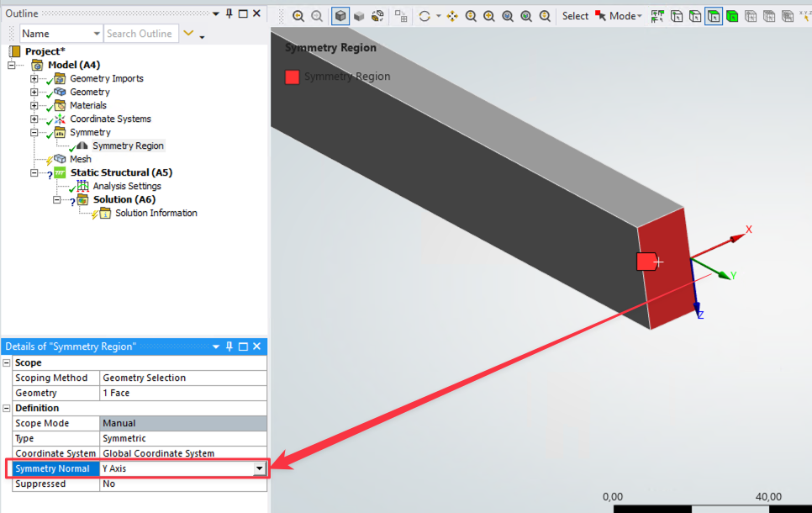812x513 pixels.
Task: Enable shaded exterior and edges display
Action: [340, 16]
